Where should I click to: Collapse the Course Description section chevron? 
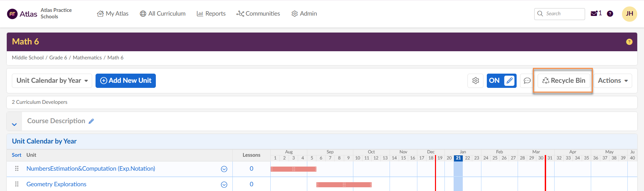pos(14,124)
